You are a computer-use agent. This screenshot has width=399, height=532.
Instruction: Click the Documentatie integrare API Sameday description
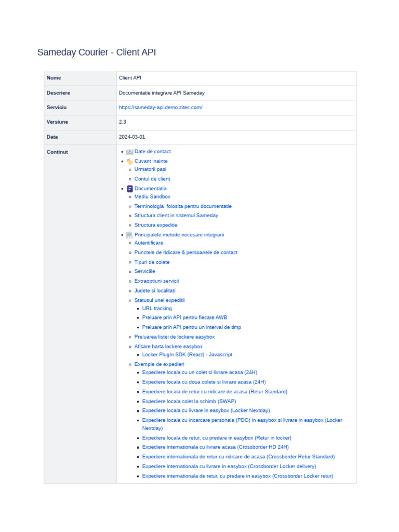(162, 93)
